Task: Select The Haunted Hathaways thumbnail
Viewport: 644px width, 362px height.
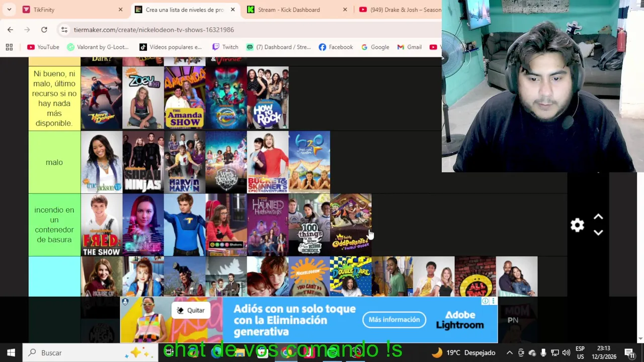Action: click(268, 225)
